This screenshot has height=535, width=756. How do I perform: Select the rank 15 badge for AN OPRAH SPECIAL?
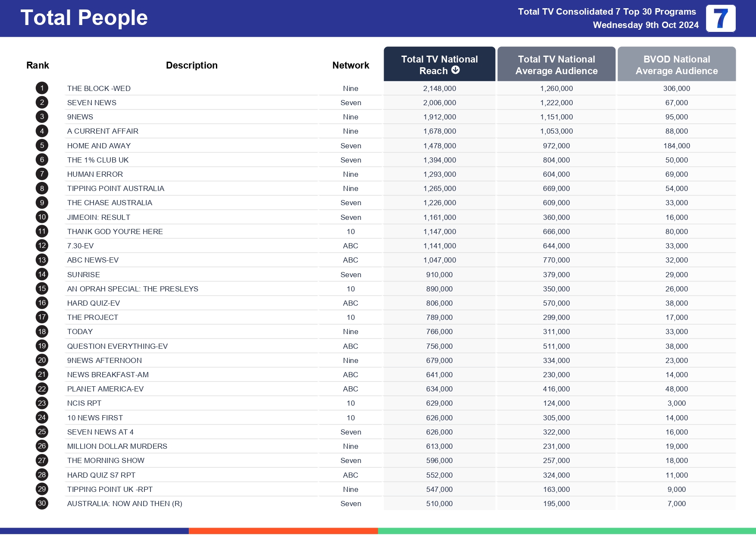pyautogui.click(x=41, y=289)
